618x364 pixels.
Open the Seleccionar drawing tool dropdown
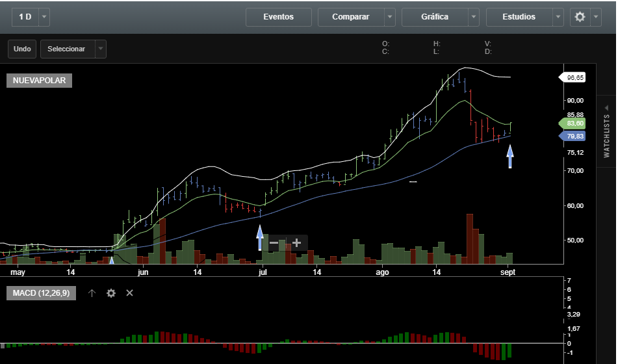(x=100, y=49)
